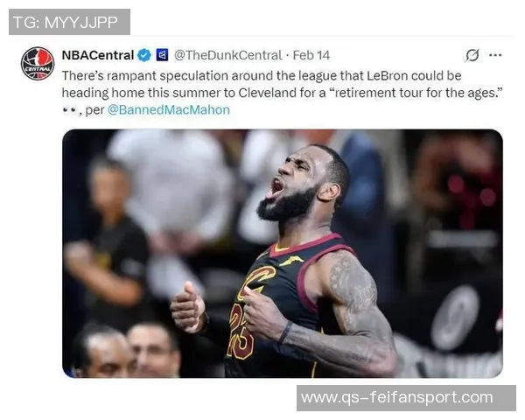Open the Feb 14 timestamp link

click(311, 55)
